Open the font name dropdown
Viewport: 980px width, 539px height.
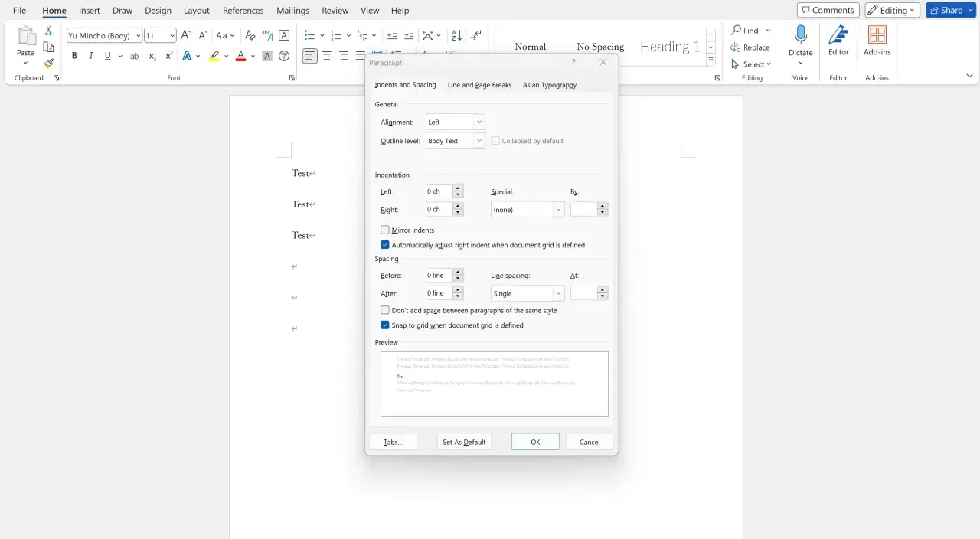[x=138, y=35]
